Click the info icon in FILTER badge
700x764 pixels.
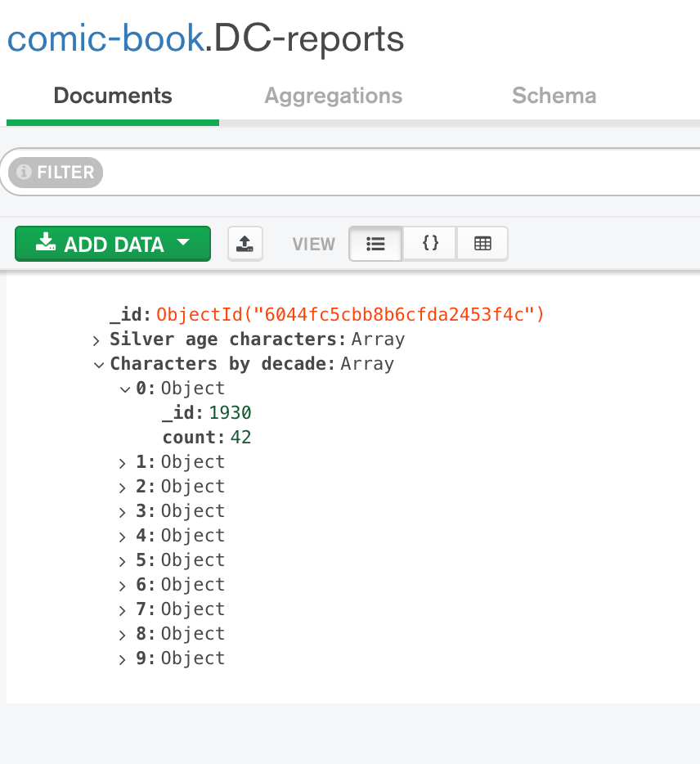tap(25, 173)
